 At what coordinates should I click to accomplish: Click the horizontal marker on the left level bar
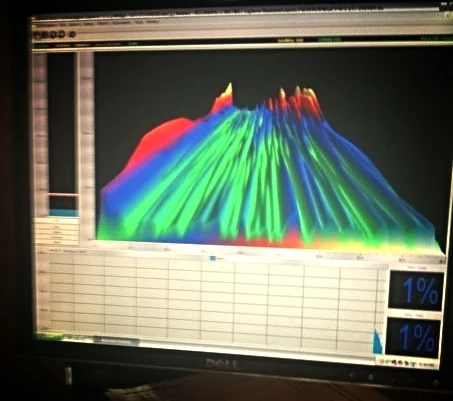click(63, 194)
